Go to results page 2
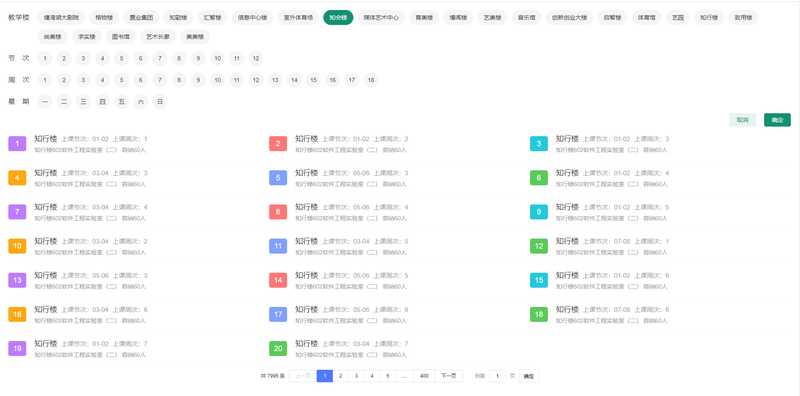 tap(340, 376)
